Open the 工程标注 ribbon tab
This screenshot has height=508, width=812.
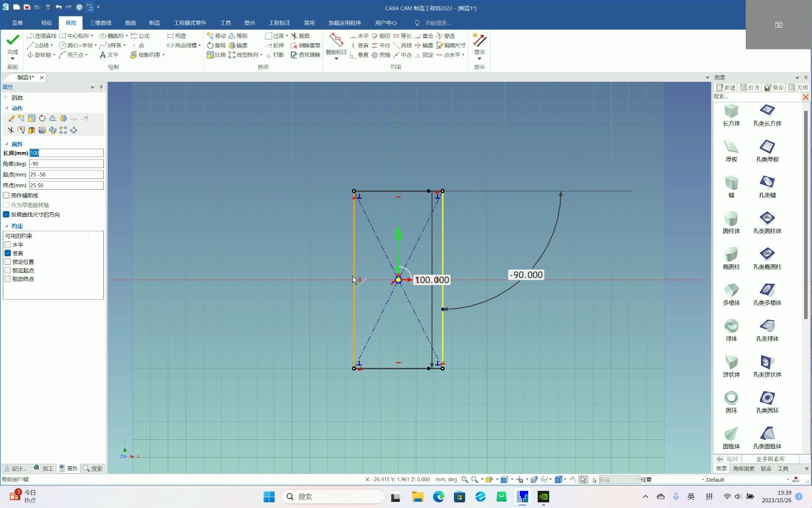pos(279,23)
